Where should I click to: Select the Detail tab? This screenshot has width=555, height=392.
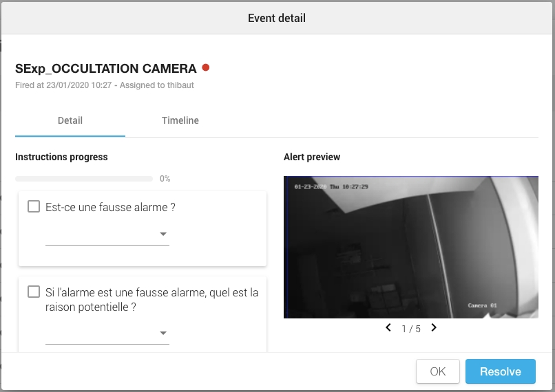70,120
